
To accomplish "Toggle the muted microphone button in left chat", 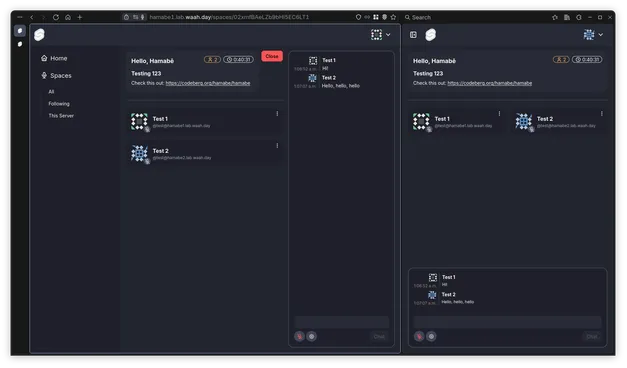I will click(x=300, y=336).
